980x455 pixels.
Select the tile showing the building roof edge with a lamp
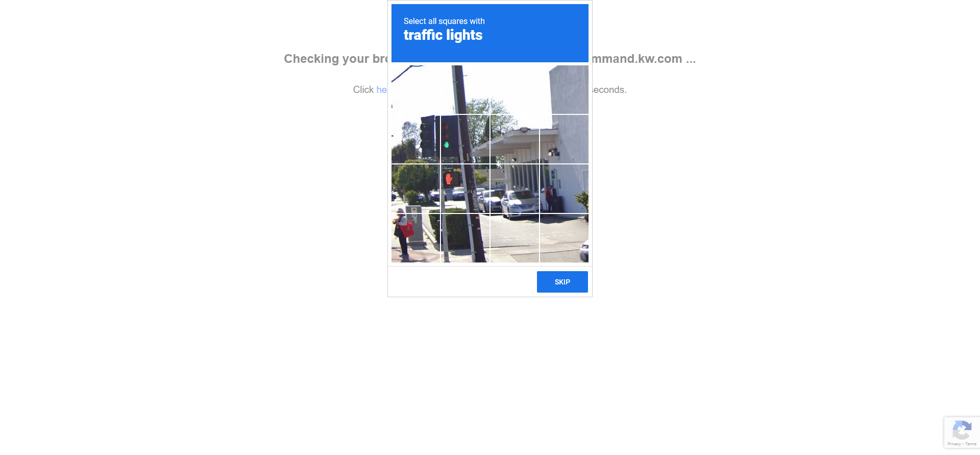click(514, 139)
